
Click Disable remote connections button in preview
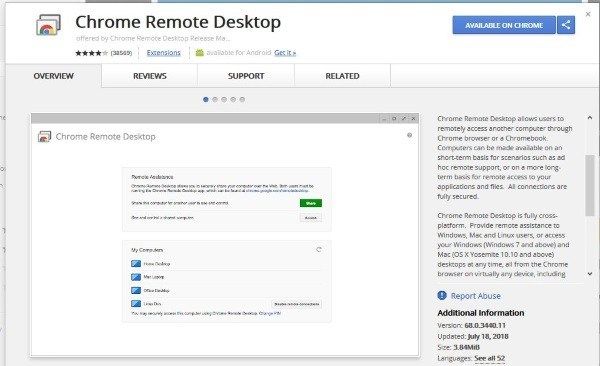click(297, 304)
